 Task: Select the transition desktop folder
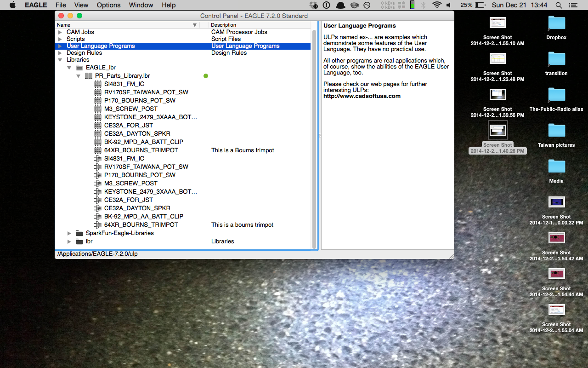click(556, 59)
